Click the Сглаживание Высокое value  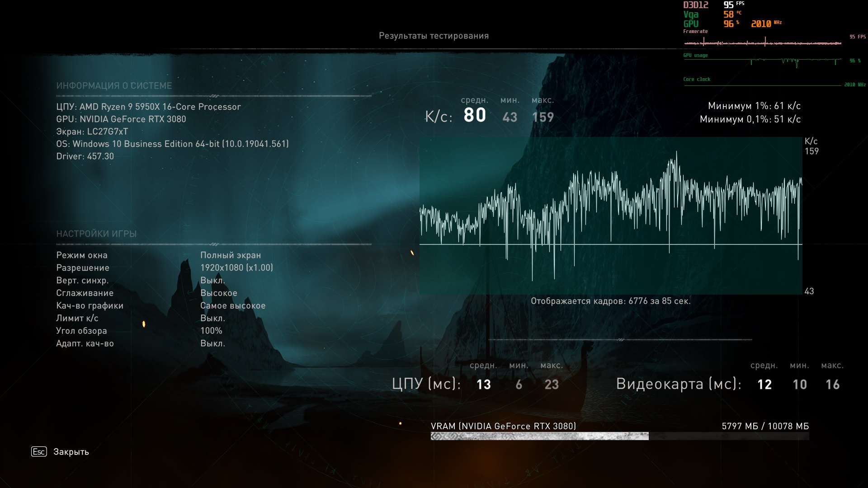pos(219,293)
